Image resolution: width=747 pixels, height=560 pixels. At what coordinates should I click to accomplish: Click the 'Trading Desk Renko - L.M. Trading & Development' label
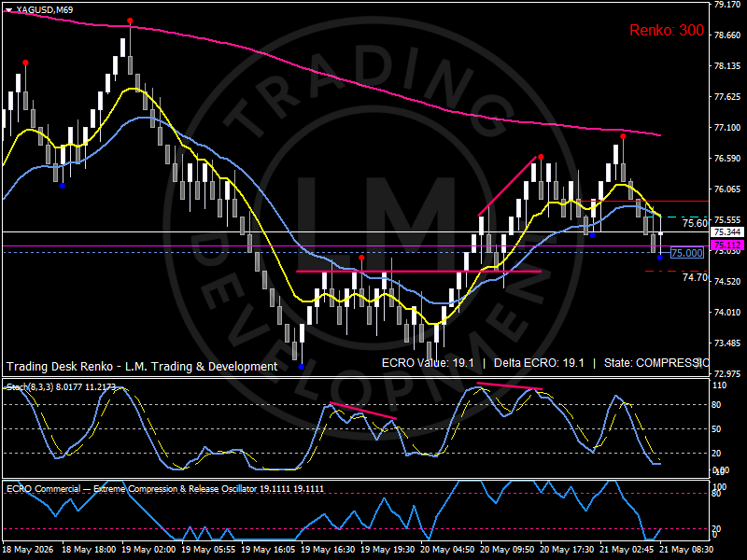click(x=142, y=366)
